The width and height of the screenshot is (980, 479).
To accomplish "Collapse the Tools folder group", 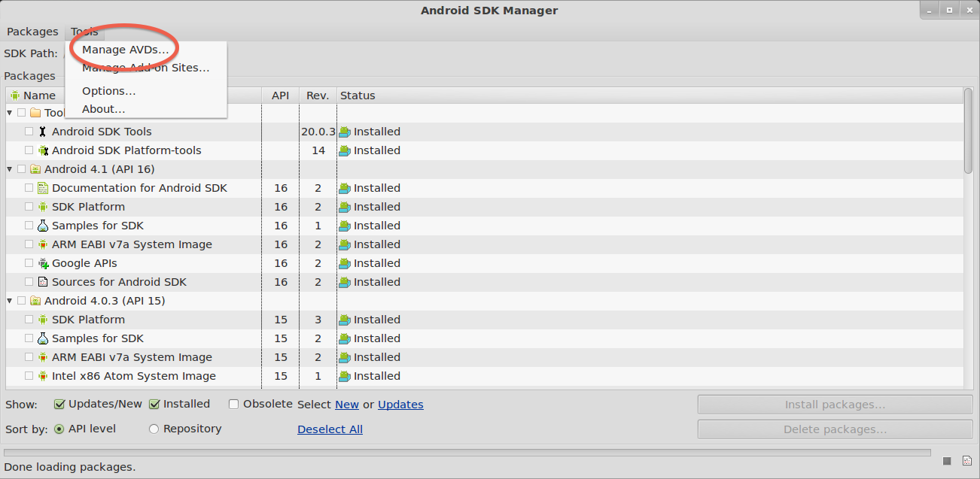I will (10, 113).
